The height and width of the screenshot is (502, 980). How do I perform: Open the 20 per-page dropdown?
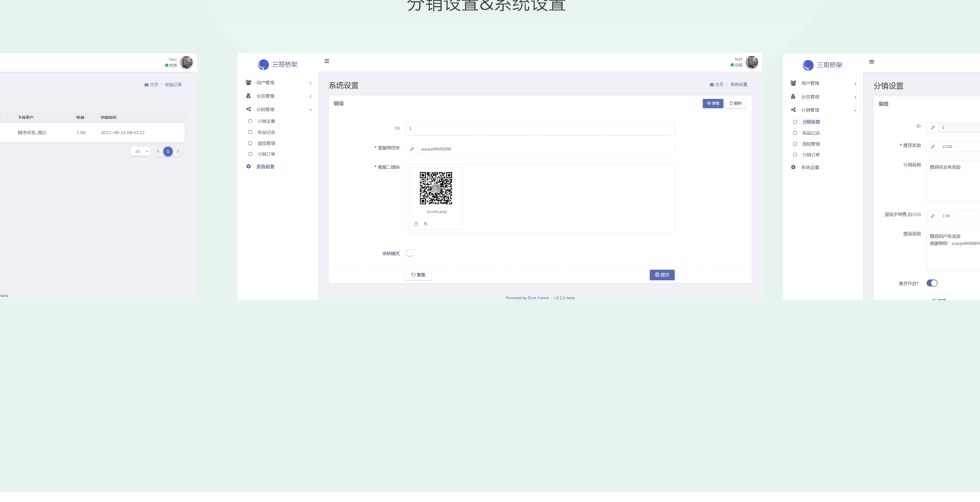pyautogui.click(x=141, y=152)
